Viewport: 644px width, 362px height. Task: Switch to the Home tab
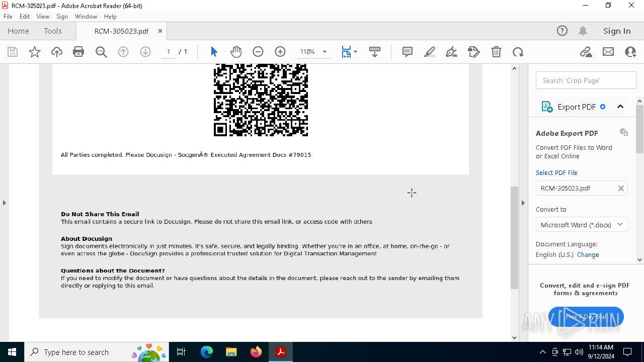[x=19, y=31]
